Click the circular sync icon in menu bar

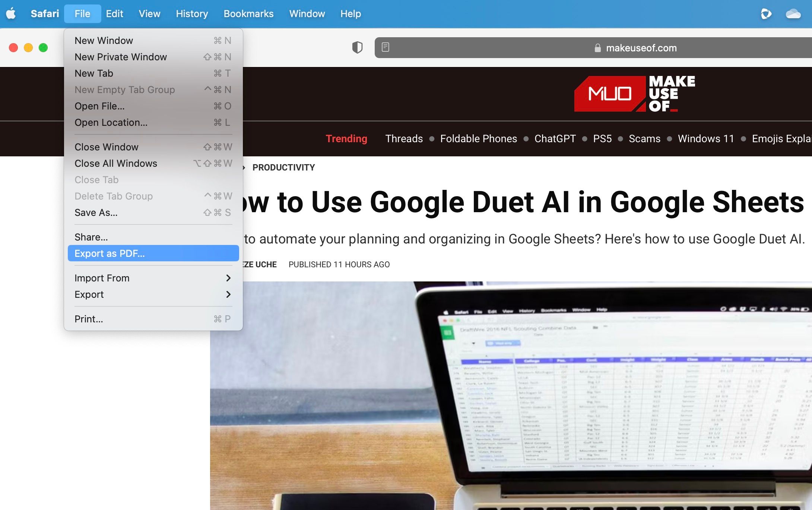coord(766,14)
